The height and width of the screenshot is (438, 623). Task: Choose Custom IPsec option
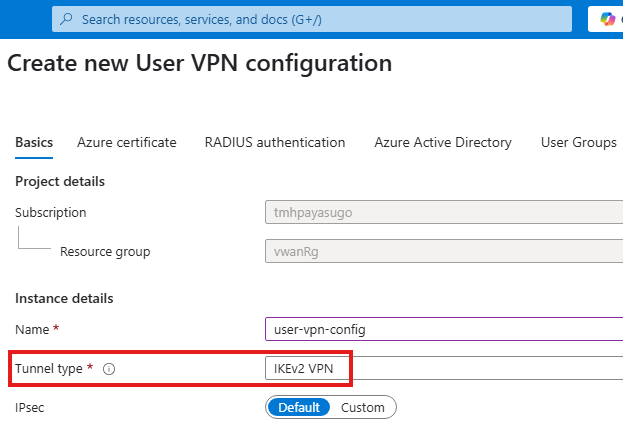pyautogui.click(x=362, y=407)
